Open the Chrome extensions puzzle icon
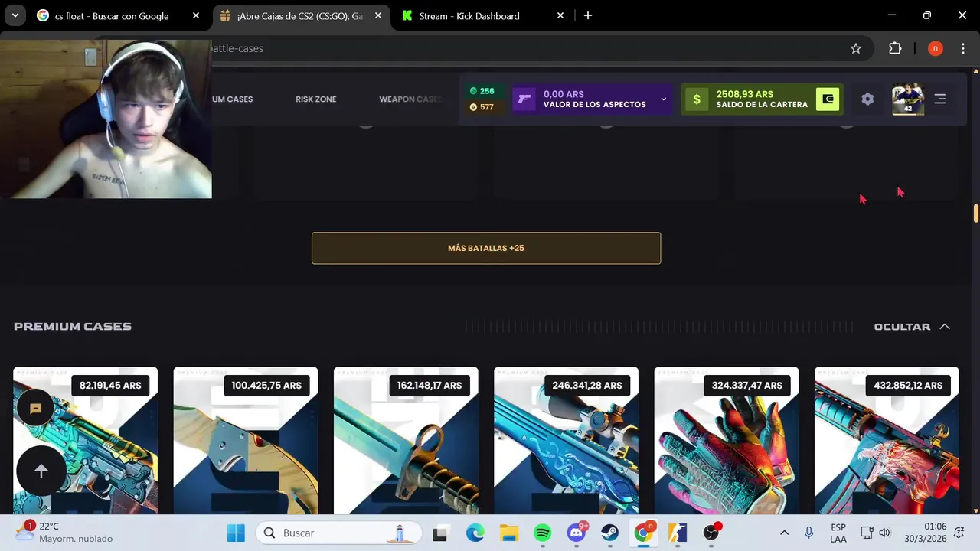Image resolution: width=980 pixels, height=551 pixels. (895, 48)
